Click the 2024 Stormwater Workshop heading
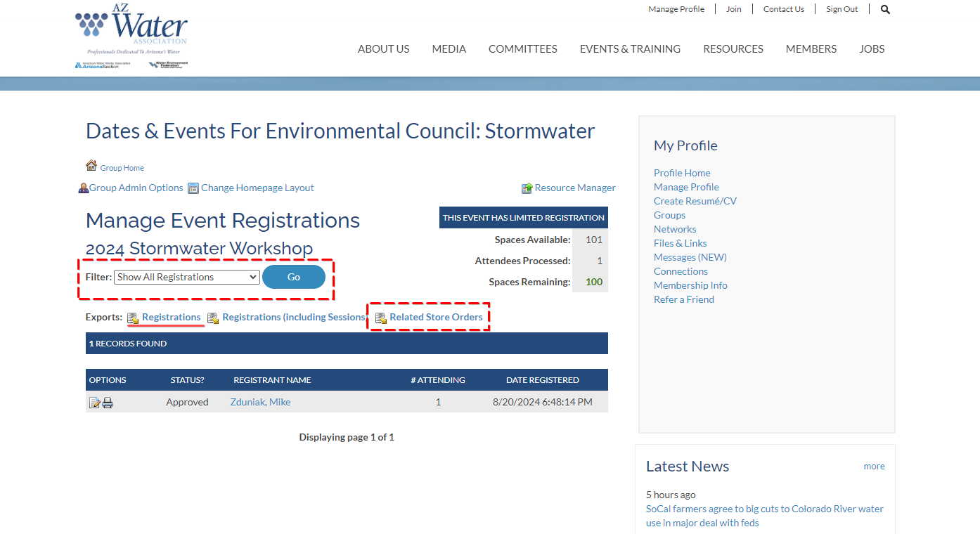The width and height of the screenshot is (980, 534). point(199,248)
